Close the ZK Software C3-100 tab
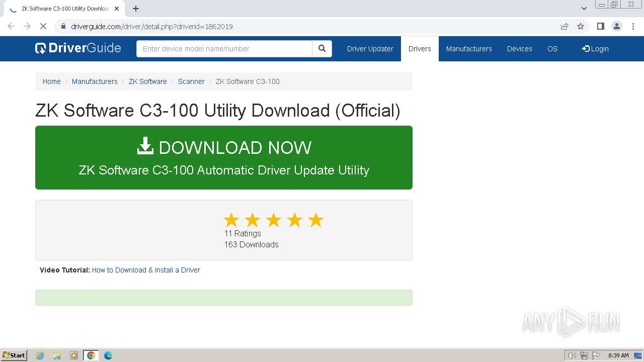Image resolution: width=644 pixels, height=362 pixels. coord(117,9)
